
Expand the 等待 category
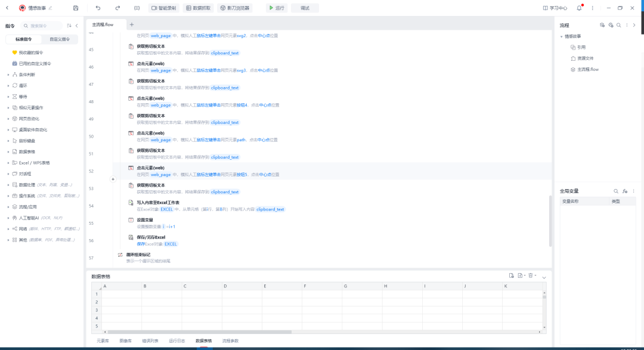(8, 97)
